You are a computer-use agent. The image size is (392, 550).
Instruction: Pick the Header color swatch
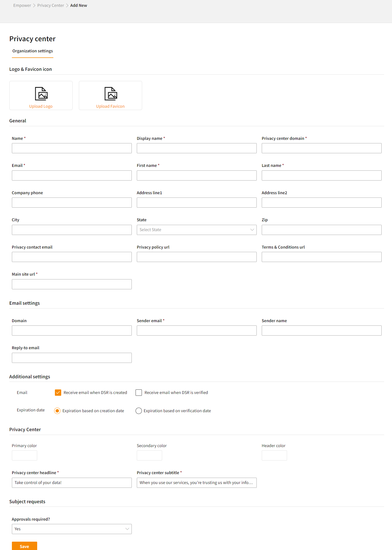pyautogui.click(x=274, y=455)
